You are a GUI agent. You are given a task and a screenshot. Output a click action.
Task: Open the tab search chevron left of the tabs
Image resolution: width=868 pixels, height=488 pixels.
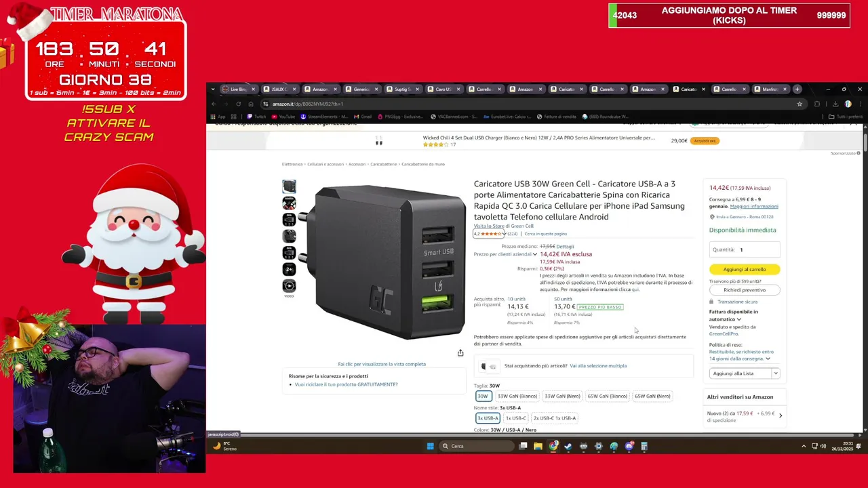[213, 89]
